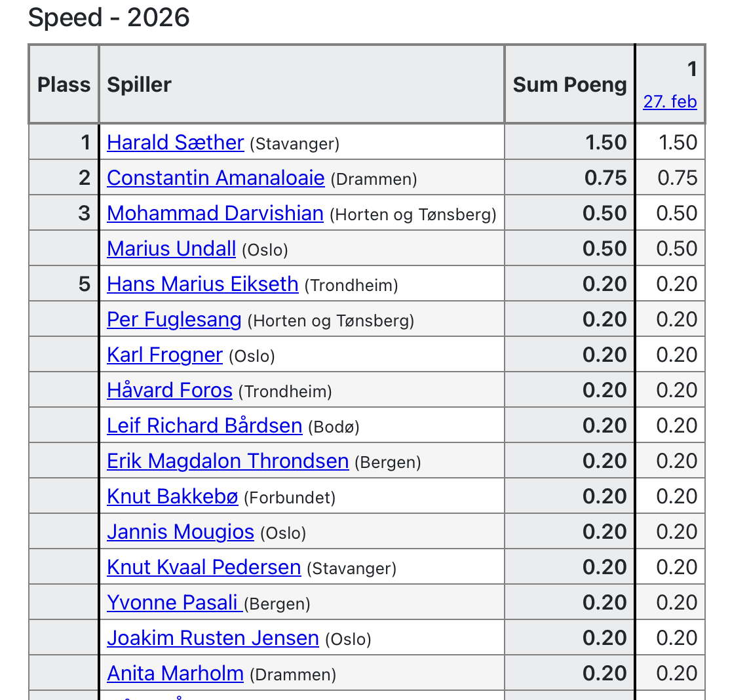Go to Håvard Foros's page

170,390
